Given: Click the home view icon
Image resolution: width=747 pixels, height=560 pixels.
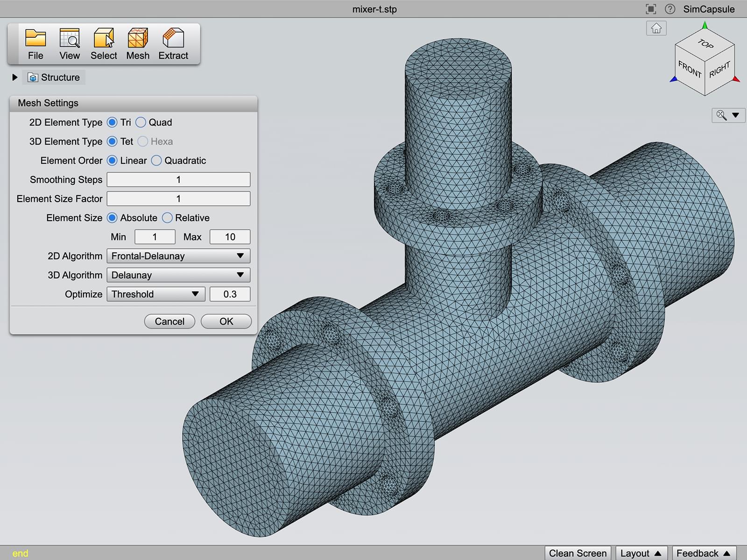Looking at the screenshot, I should pyautogui.click(x=656, y=28).
